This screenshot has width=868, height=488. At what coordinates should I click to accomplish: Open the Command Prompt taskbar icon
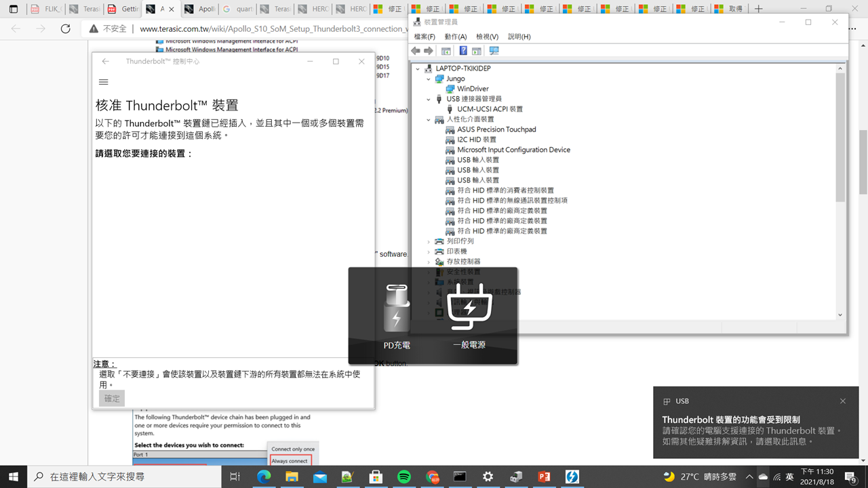(x=460, y=476)
